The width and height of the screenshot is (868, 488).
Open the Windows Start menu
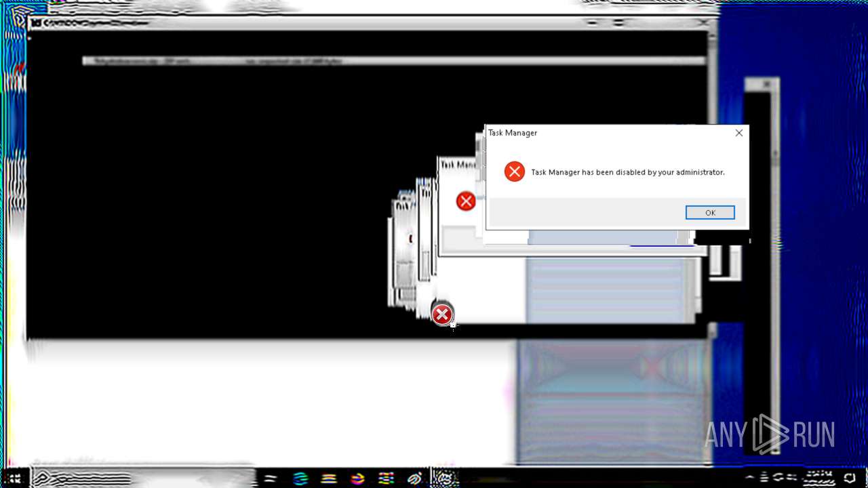tap(14, 478)
